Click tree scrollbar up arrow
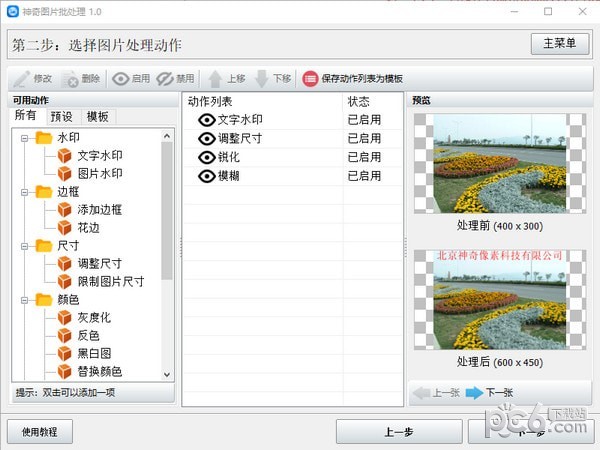The height and width of the screenshot is (450, 600). point(167,136)
